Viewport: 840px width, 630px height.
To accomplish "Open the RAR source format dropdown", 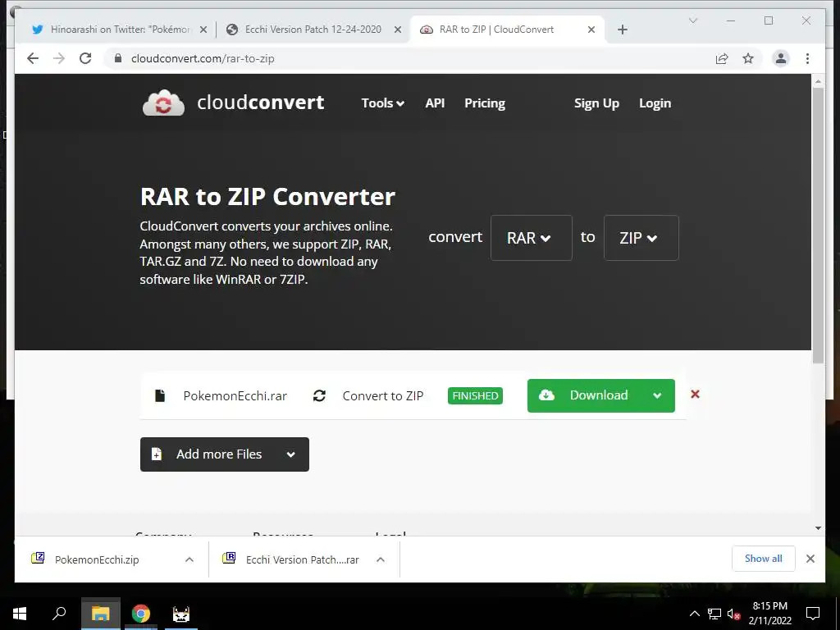I will point(531,238).
